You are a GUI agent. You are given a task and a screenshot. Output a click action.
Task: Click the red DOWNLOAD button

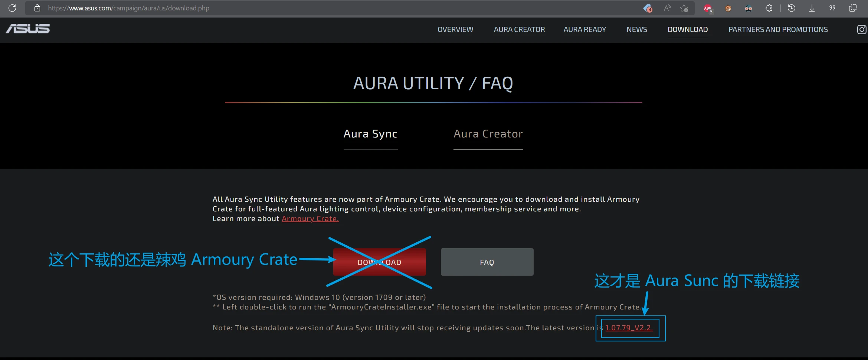379,262
